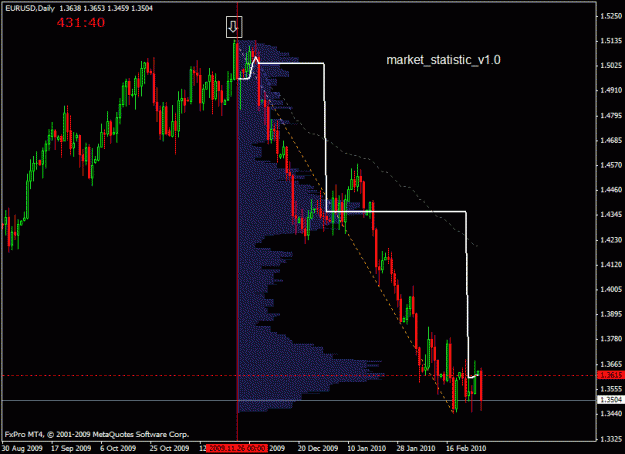Click the 1.3325 price axis label
625x454 pixels.
(611, 439)
